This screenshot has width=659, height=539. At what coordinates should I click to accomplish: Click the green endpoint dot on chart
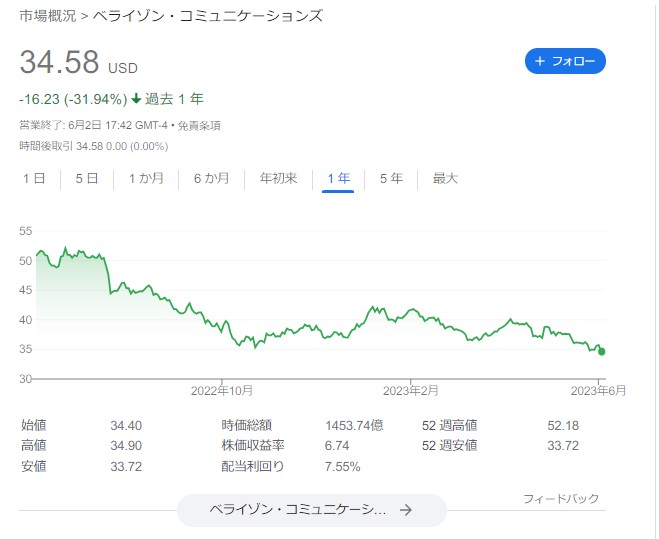pyautogui.click(x=601, y=351)
